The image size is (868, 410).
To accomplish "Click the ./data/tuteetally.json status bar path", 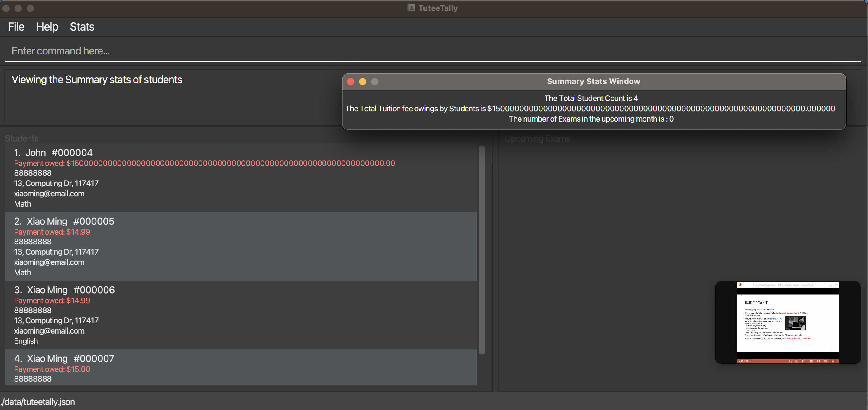I will pyautogui.click(x=38, y=402).
